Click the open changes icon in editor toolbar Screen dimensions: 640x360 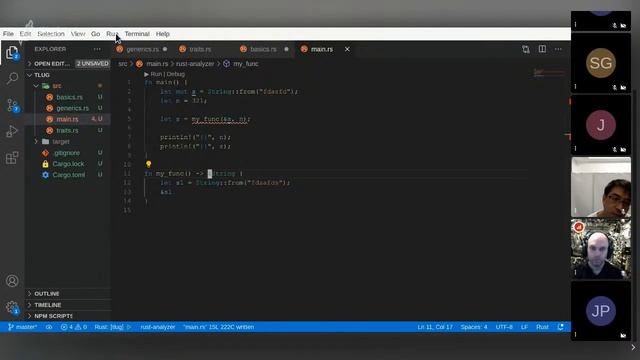pyautogui.click(x=526, y=49)
